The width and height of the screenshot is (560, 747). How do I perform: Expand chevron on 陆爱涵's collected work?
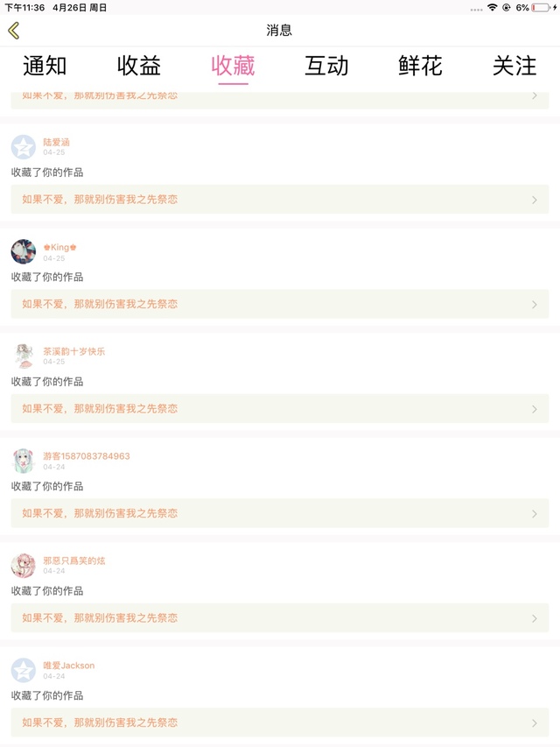click(x=535, y=200)
